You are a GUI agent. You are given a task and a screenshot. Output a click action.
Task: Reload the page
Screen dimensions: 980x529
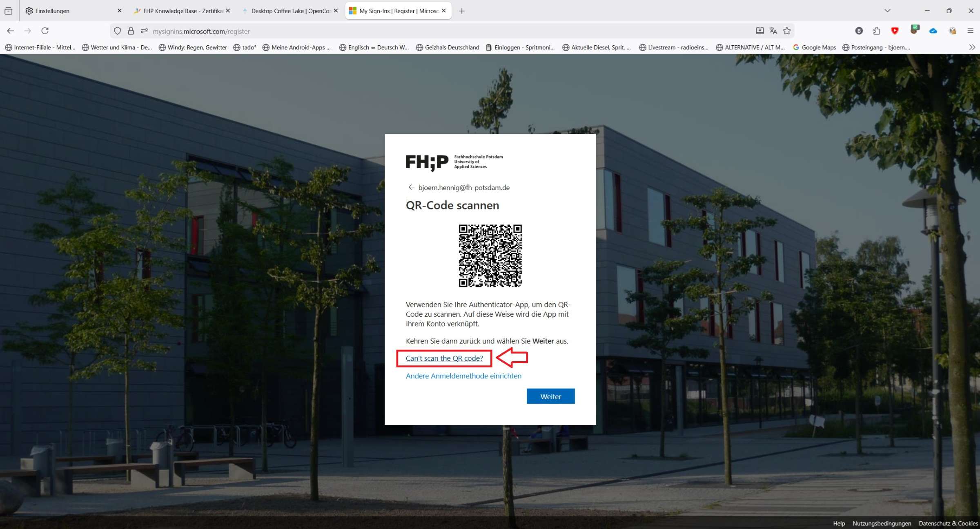45,31
